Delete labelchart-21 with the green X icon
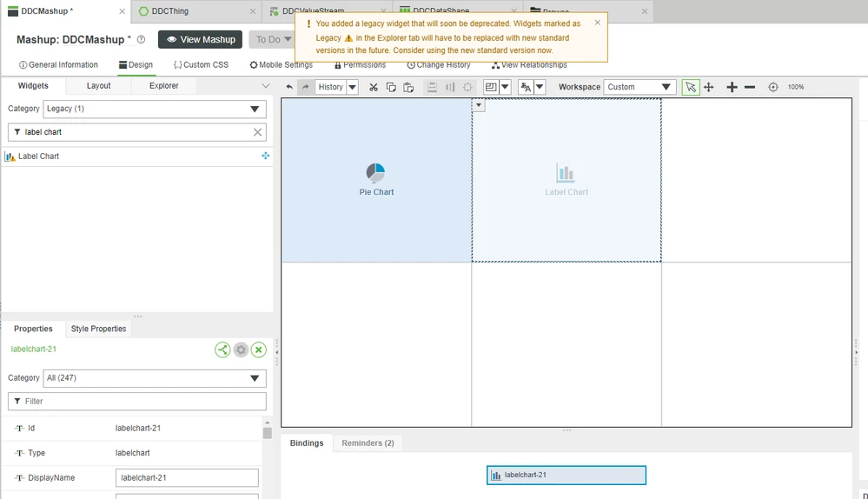This screenshot has height=499, width=868. 259,350
